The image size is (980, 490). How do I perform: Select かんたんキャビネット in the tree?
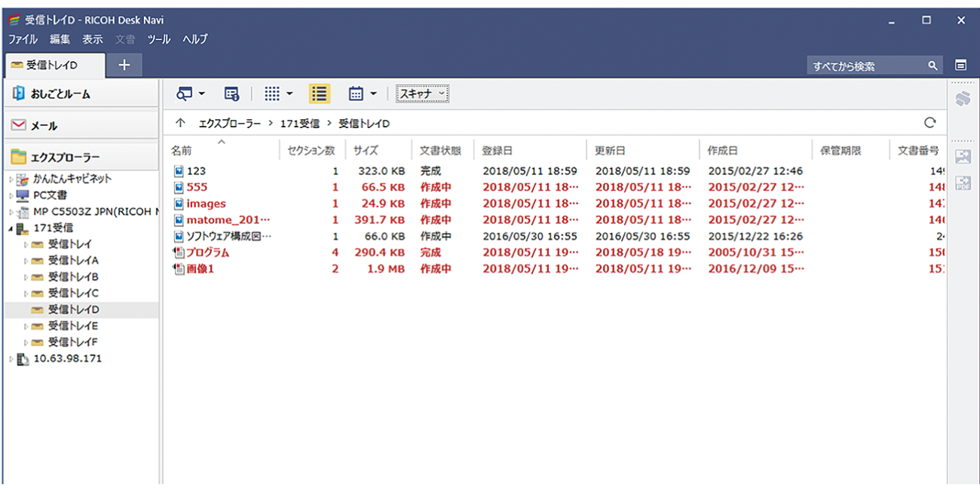coord(72,179)
